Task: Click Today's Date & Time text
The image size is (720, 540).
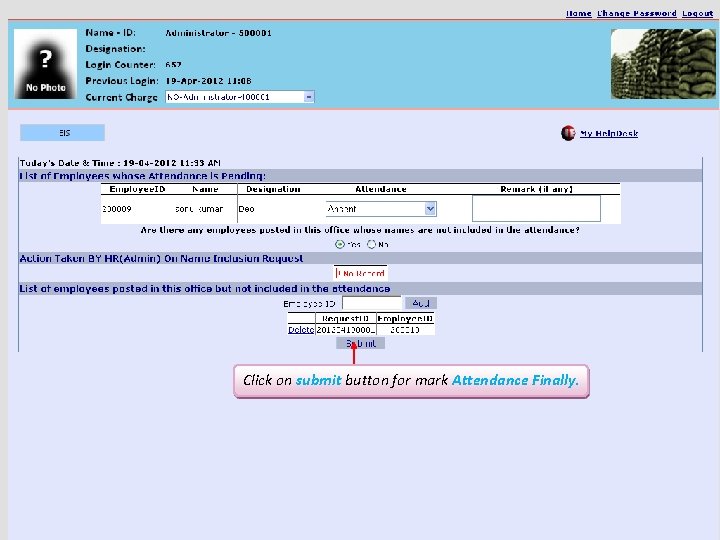Action: (x=120, y=163)
